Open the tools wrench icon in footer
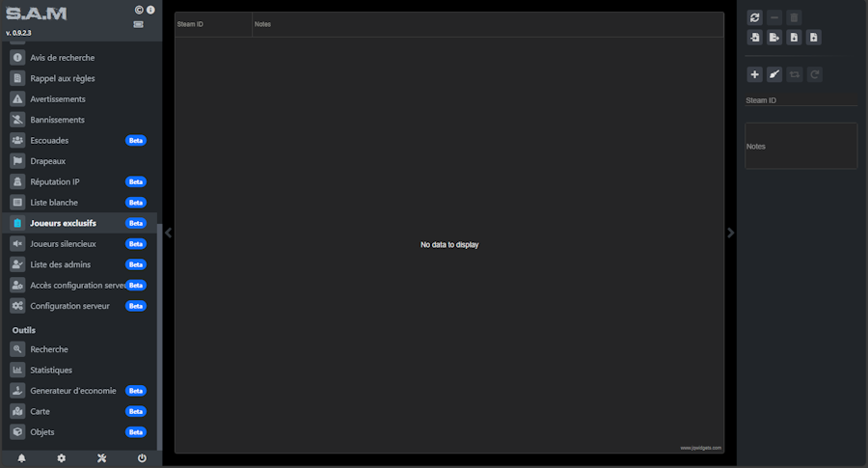The height and width of the screenshot is (468, 868). (101, 458)
